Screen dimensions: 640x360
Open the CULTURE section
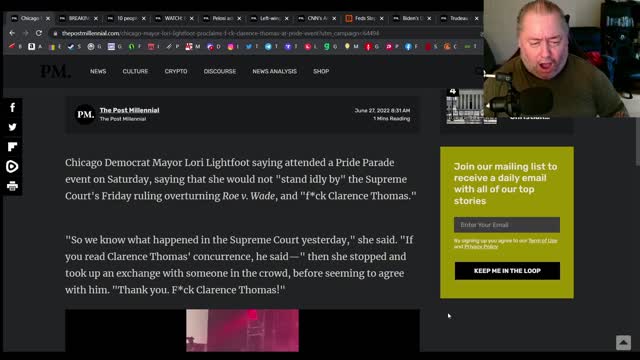pos(135,71)
